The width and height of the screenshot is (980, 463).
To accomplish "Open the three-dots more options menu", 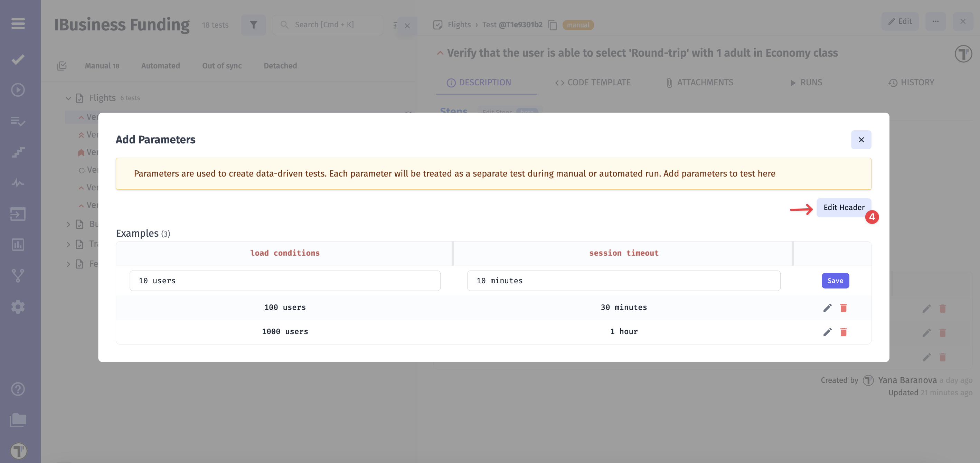I will click(935, 21).
